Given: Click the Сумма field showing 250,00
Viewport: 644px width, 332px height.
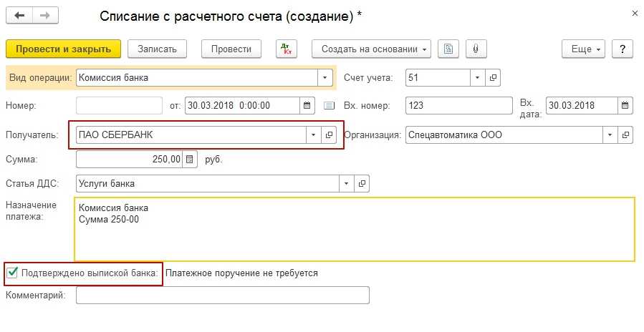Looking at the screenshot, I should pos(129,160).
